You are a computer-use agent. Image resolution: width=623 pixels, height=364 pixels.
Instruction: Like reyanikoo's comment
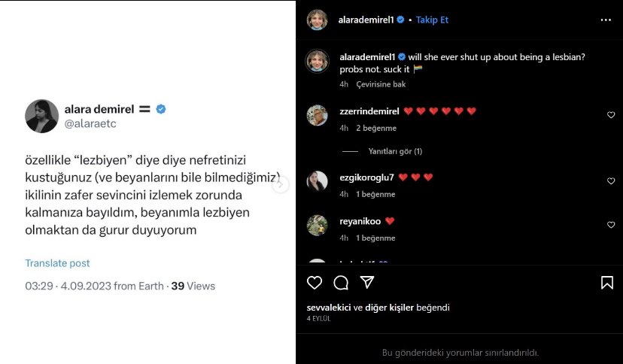pos(611,225)
